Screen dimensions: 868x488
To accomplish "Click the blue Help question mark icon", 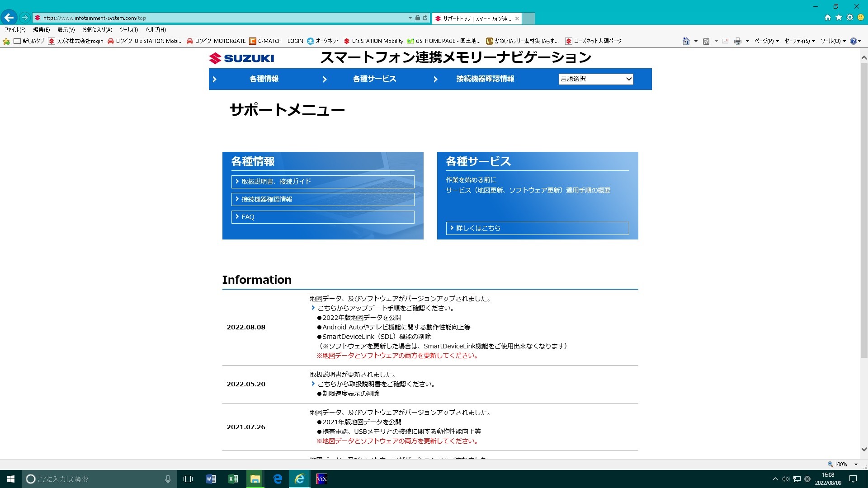I will pos(854,41).
